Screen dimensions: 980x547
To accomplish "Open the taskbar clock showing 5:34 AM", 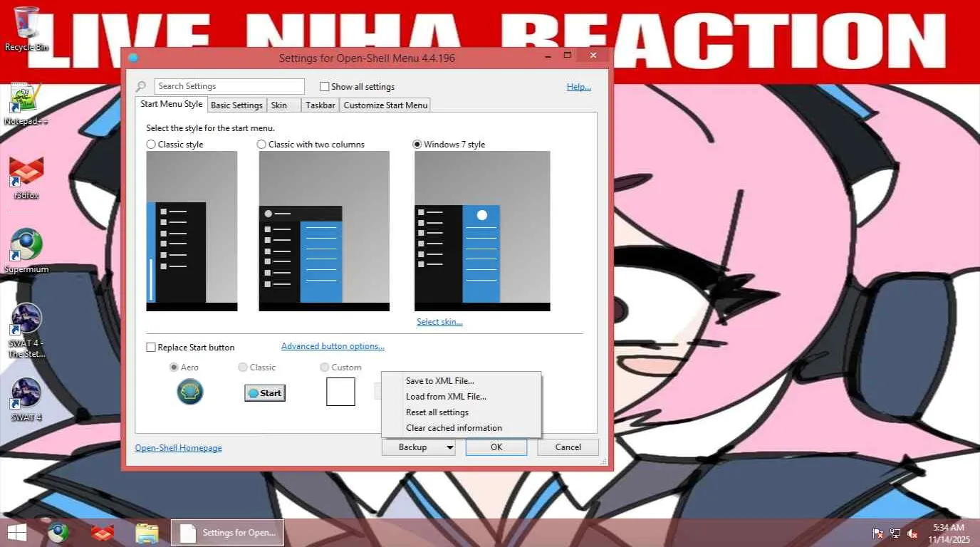I will pos(950,533).
